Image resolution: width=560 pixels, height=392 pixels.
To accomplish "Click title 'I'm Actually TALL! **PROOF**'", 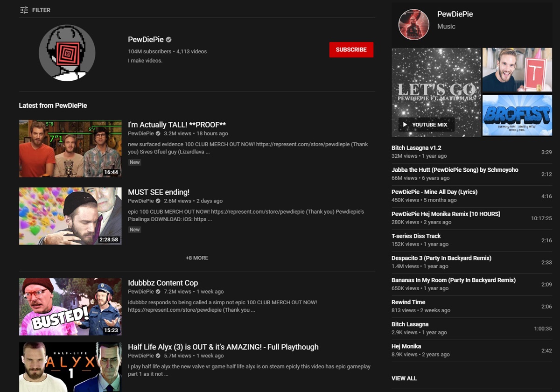I will (177, 125).
